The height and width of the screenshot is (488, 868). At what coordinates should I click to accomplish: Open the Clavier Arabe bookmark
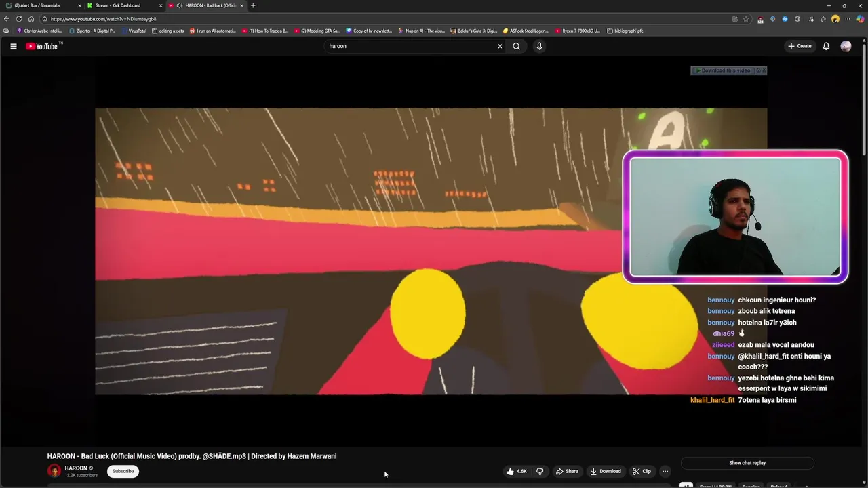click(x=39, y=30)
